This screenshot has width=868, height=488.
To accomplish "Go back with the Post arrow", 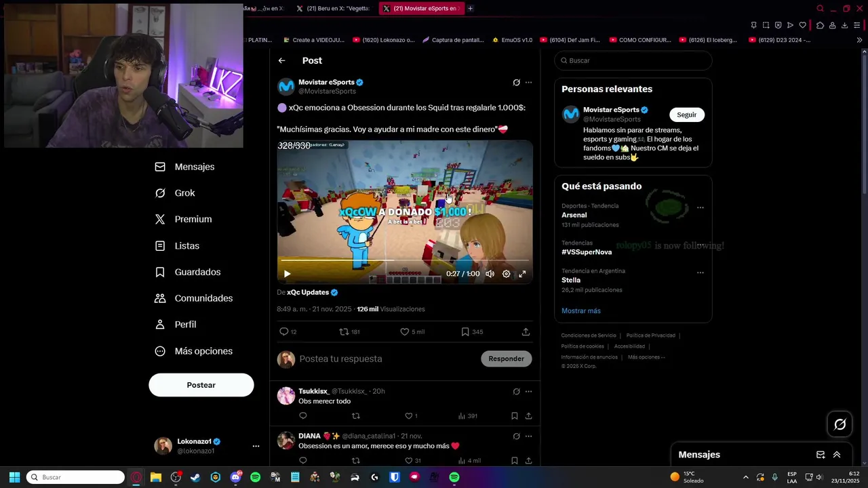I will click(281, 60).
